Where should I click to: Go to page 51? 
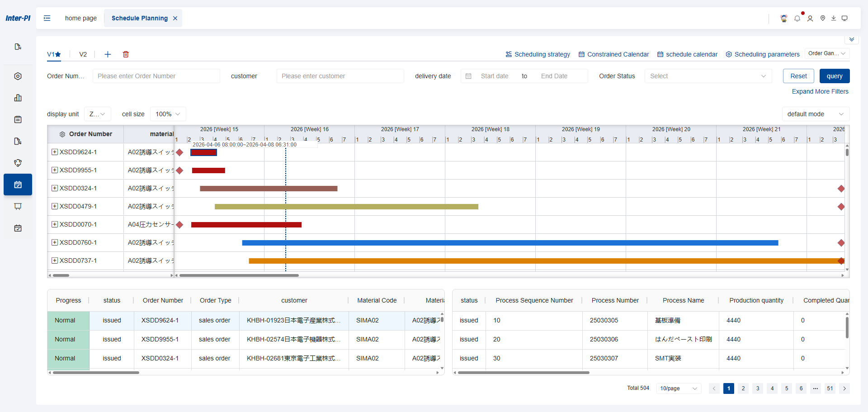point(830,388)
